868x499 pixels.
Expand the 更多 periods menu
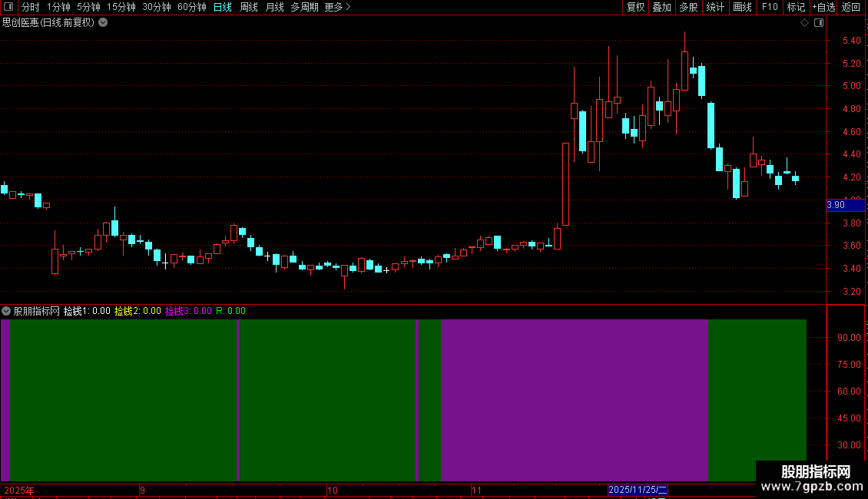(338, 7)
